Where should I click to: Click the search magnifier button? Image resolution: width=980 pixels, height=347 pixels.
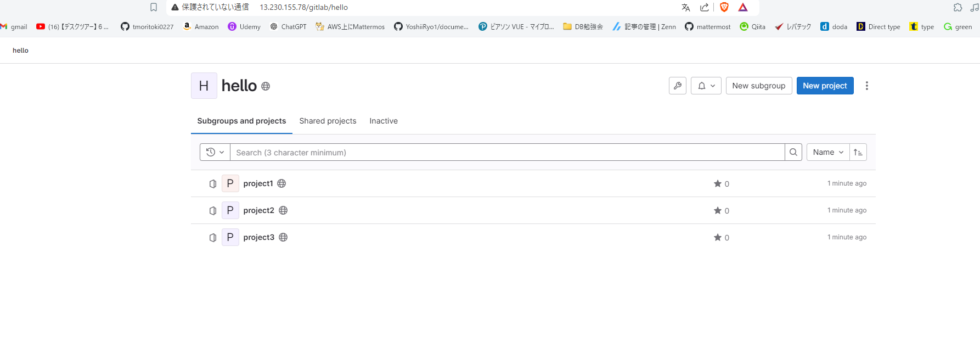click(x=793, y=152)
